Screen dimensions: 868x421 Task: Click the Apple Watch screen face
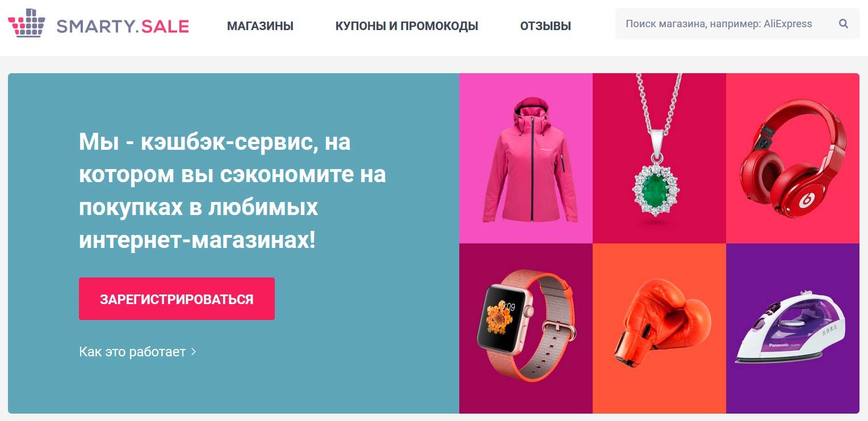501,319
